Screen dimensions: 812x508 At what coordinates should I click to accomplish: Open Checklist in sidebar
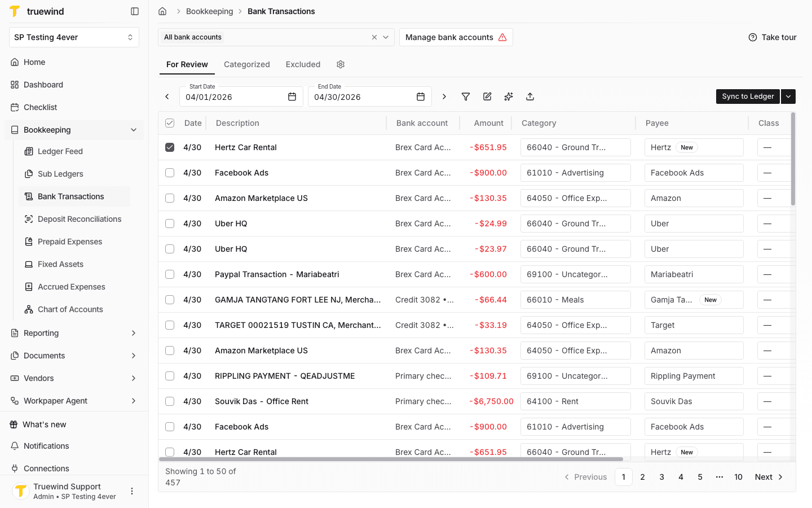74,107
